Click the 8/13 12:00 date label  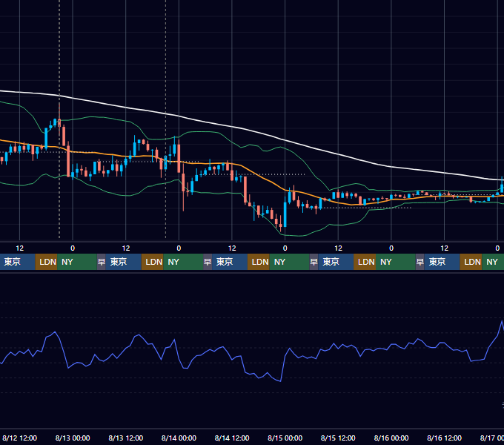(126, 438)
